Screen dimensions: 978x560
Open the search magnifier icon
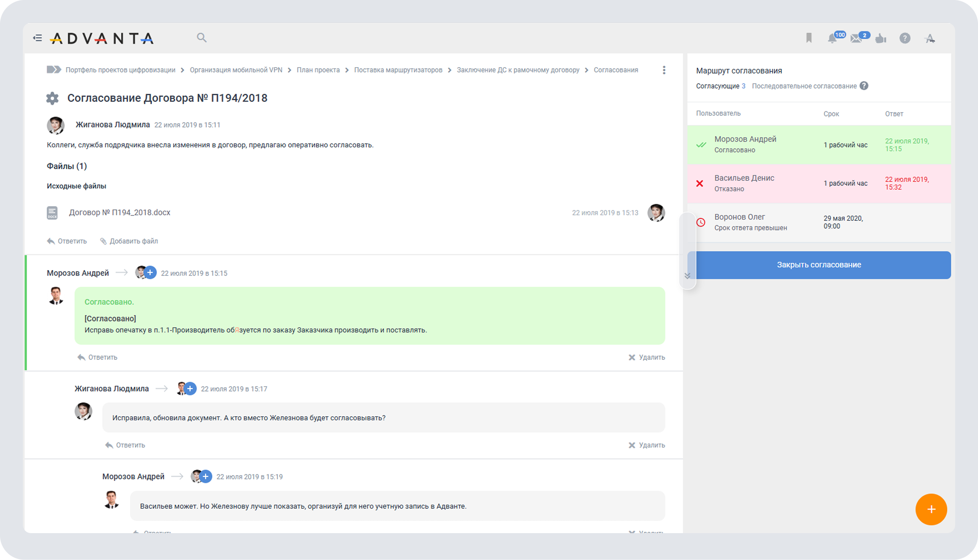(201, 38)
